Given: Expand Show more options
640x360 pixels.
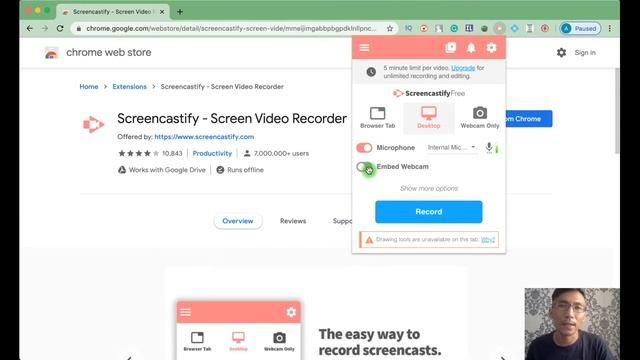Looking at the screenshot, I should (x=429, y=188).
